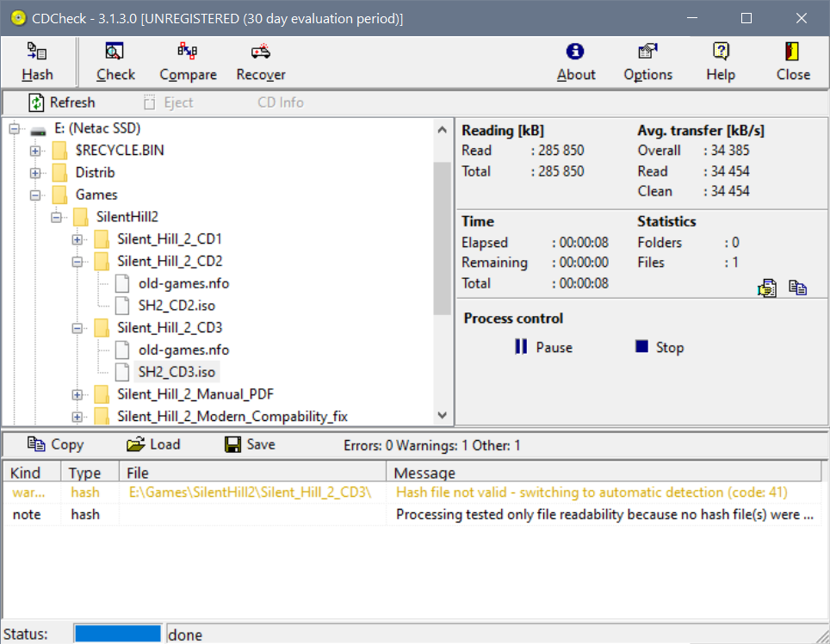
Task: Maximize the CDCheck window
Action: [x=746, y=18]
